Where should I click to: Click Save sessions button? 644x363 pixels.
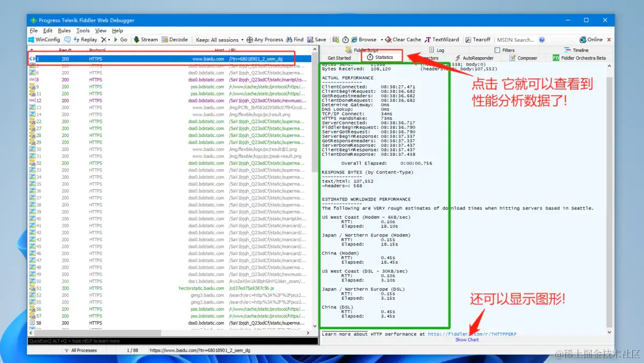(x=317, y=40)
